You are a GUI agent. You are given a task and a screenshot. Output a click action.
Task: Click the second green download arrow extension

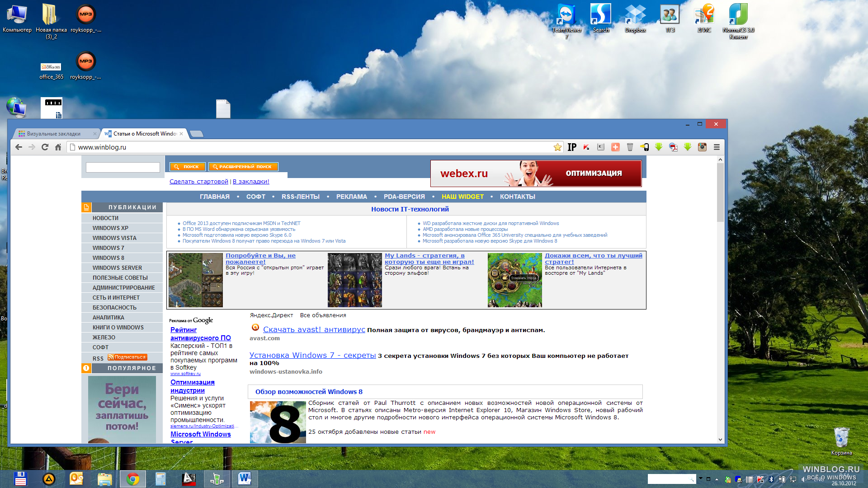point(688,147)
